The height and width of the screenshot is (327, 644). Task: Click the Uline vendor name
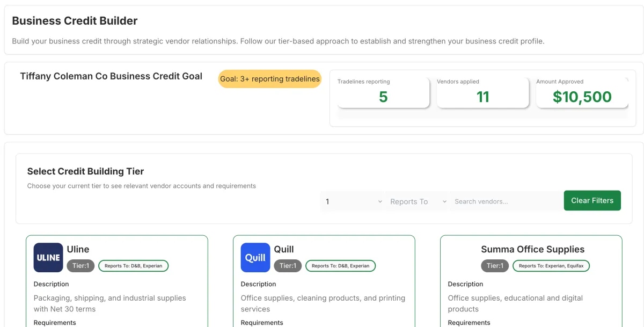coord(78,249)
